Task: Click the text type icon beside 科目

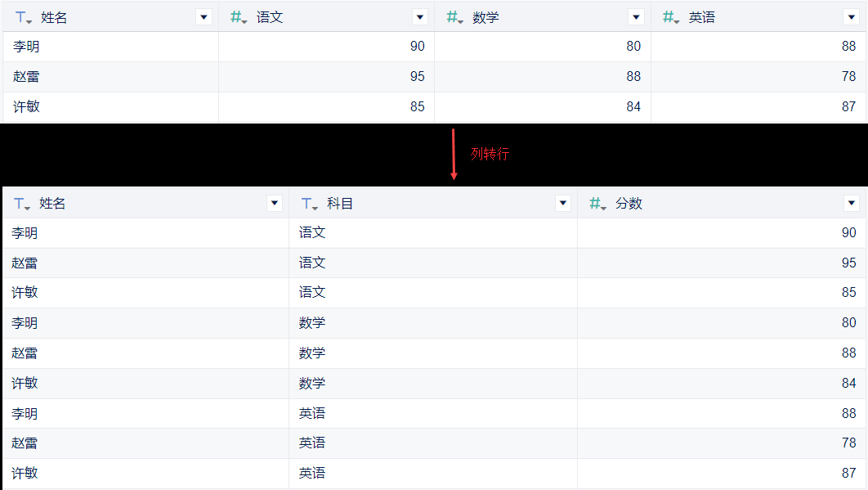Action: pos(309,204)
